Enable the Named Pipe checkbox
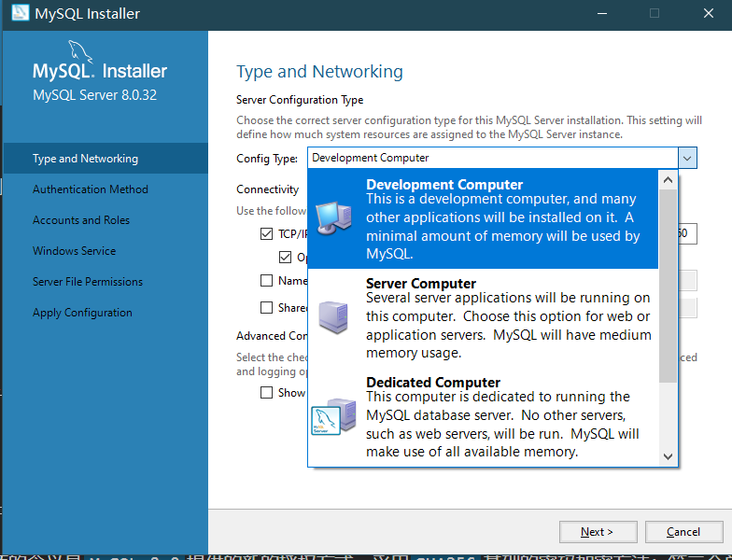732x560 pixels. click(267, 280)
